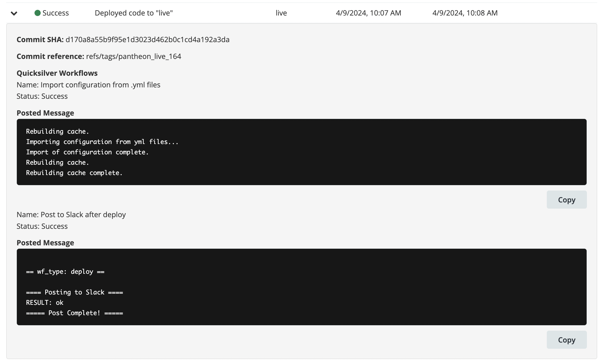
Task: Click the first Posted Message heading
Action: [45, 113]
